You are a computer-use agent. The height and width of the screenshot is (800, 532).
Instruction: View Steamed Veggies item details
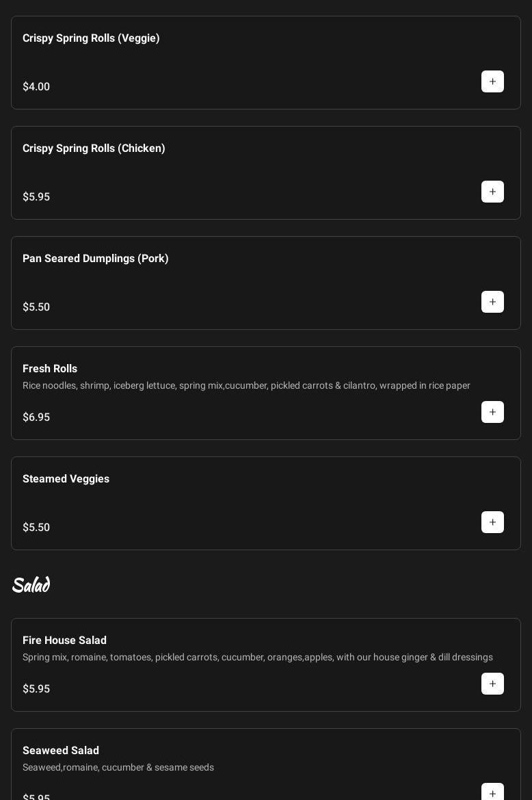point(66,479)
